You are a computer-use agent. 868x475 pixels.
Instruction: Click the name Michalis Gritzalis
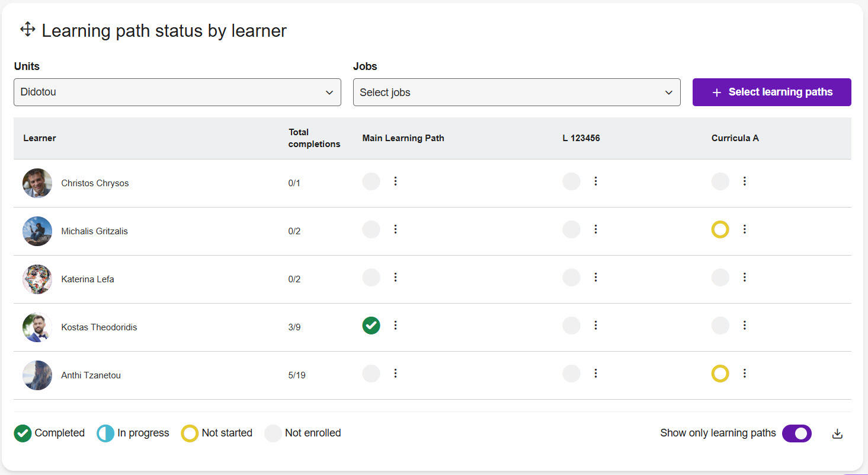[x=94, y=231]
